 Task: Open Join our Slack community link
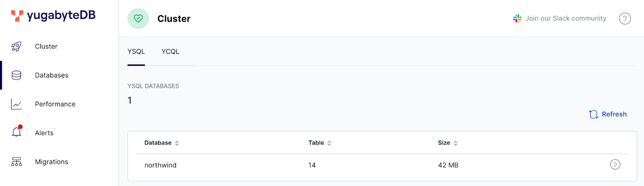[566, 19]
